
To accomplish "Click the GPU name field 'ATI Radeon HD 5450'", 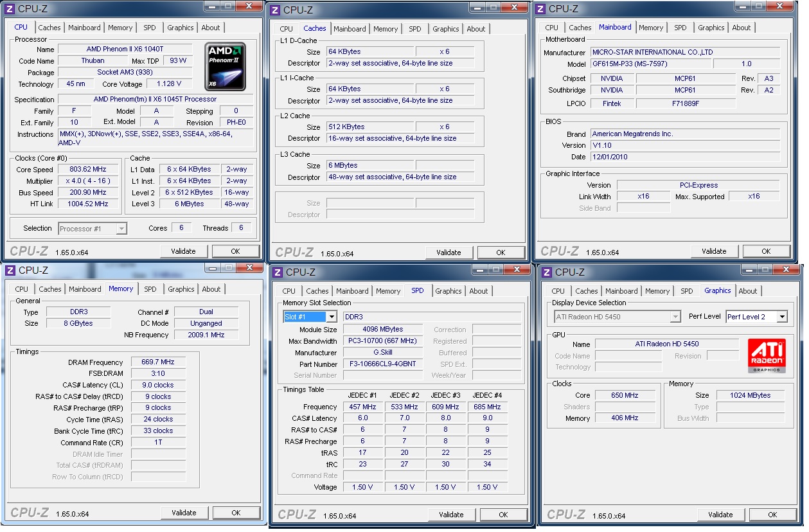I will click(667, 344).
